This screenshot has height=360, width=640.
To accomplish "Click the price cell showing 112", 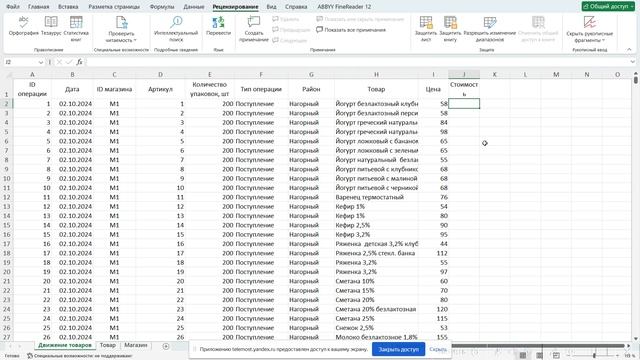I will (433, 253).
